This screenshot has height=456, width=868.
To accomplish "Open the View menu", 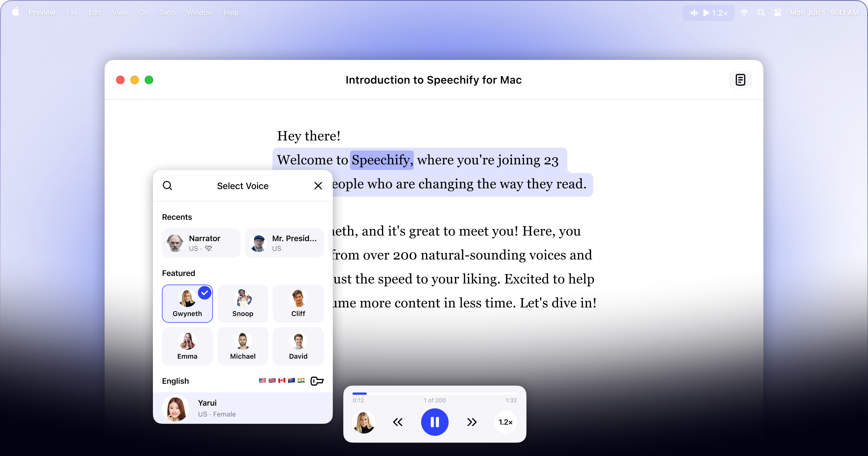I will click(120, 13).
